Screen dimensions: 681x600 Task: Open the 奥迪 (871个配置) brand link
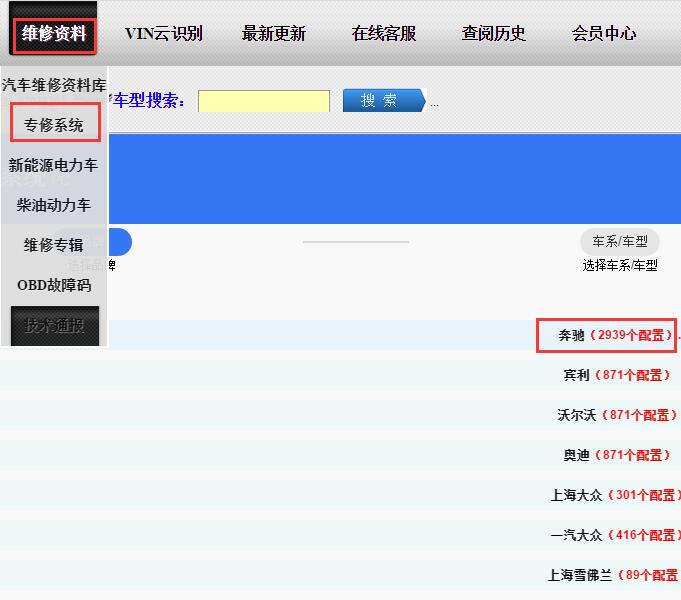(617, 455)
